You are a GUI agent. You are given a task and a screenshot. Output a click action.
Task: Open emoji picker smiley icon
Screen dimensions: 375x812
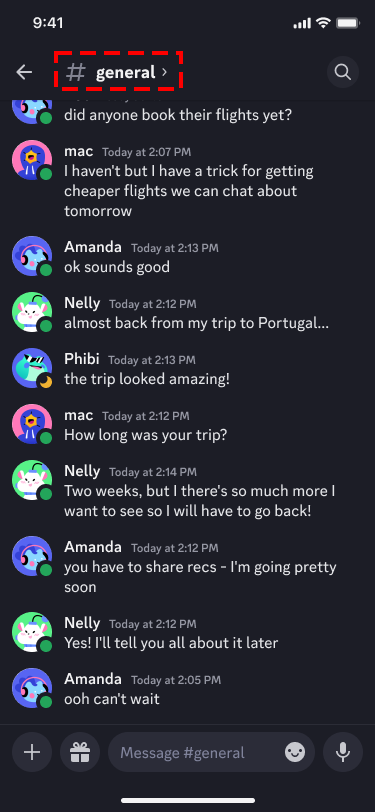pyautogui.click(x=295, y=752)
